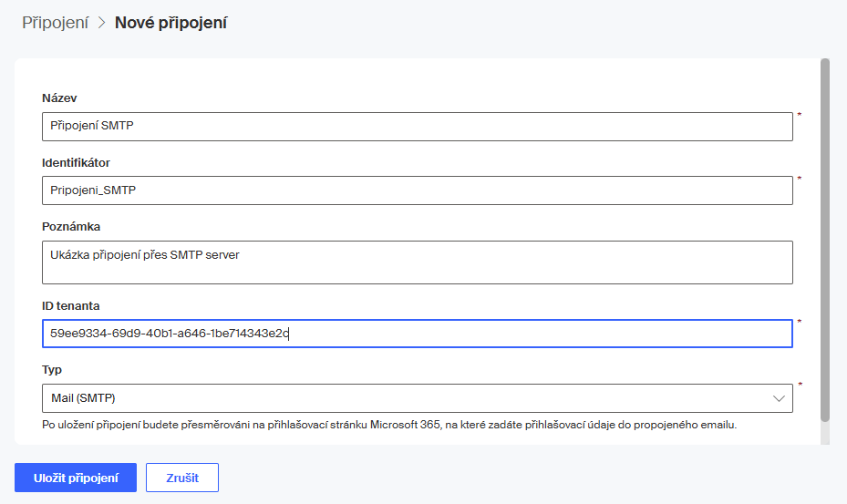Image resolution: width=847 pixels, height=504 pixels.
Task: Click inside the Poznámka text area
Action: [417, 262]
